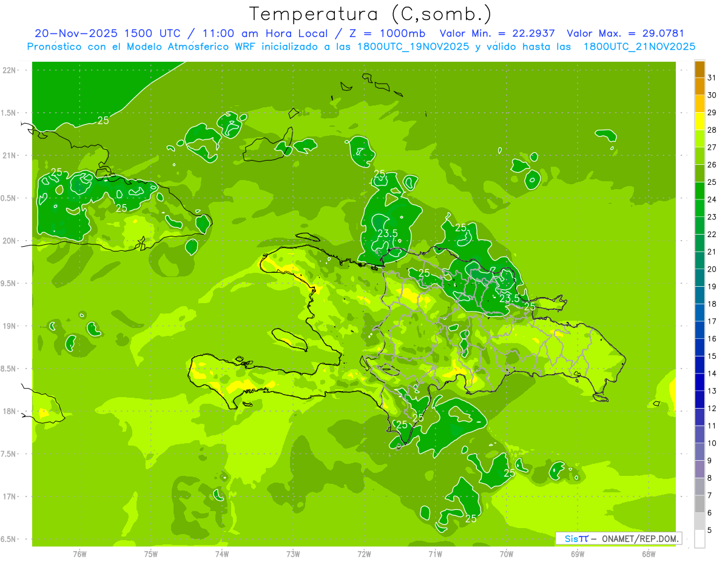This screenshot has height=562, width=728.
Task: Click the "6.5N" latitude axis label
Action: pos(9,539)
